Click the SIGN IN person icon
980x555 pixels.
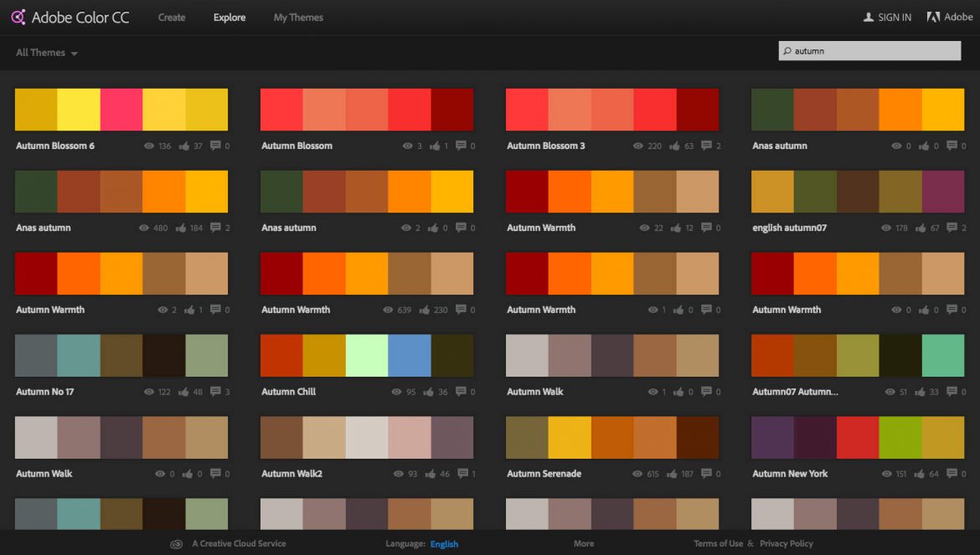pyautogui.click(x=869, y=17)
